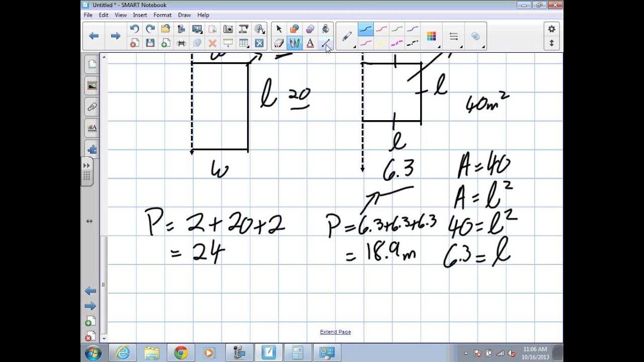Select the regular polygons tool
644x362 pixels.
310,29
